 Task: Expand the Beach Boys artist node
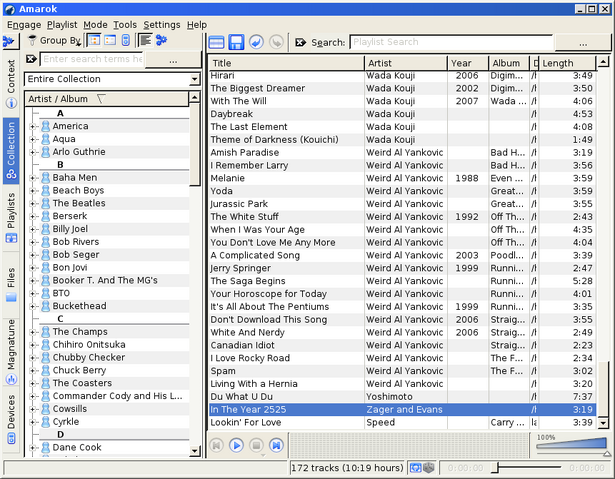[33, 191]
